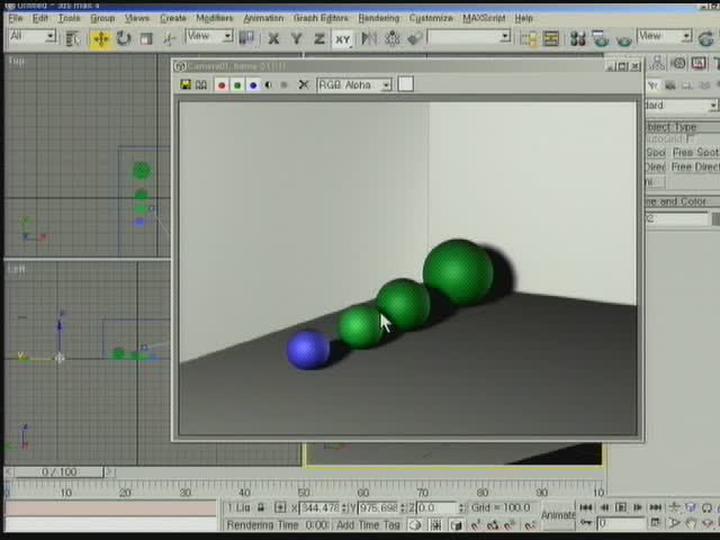
Task: Step to the previous frame
Action: point(604,507)
